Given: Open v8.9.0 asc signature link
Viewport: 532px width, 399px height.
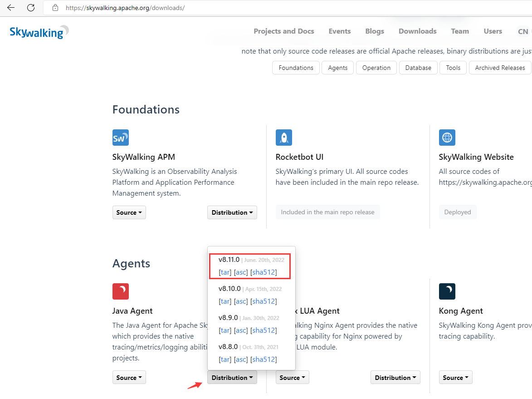Looking at the screenshot, I should [x=241, y=330].
